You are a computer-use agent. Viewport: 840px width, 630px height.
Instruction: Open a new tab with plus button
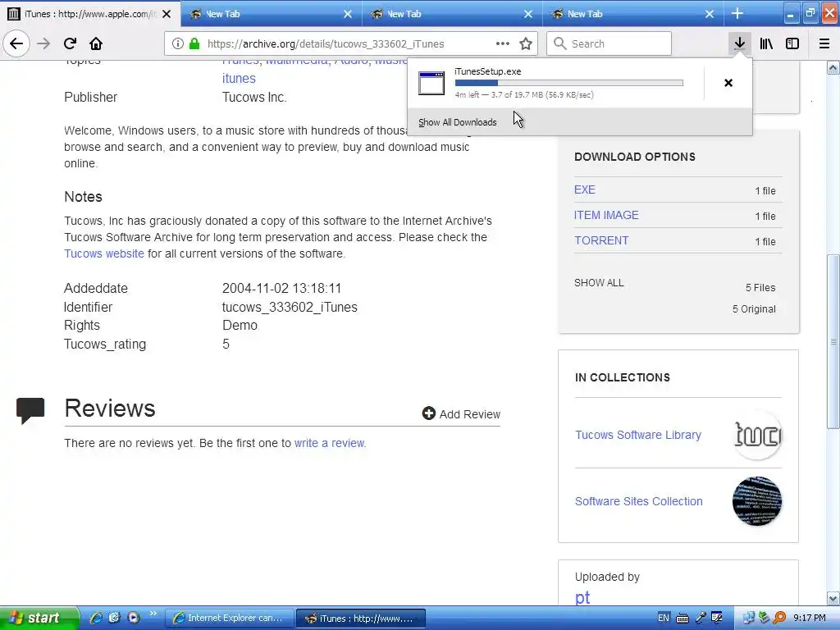pos(737,13)
